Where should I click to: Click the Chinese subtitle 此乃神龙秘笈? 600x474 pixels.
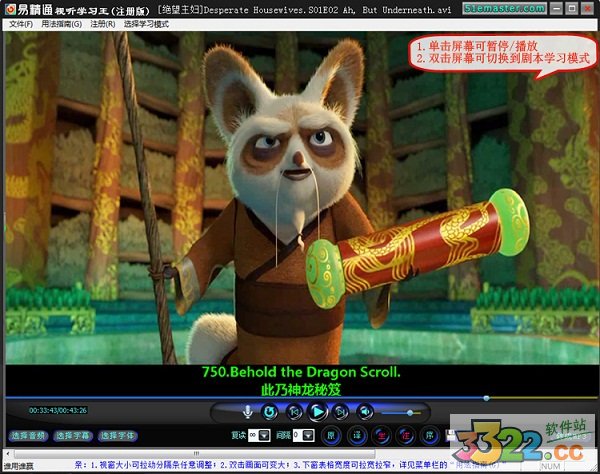click(x=301, y=390)
